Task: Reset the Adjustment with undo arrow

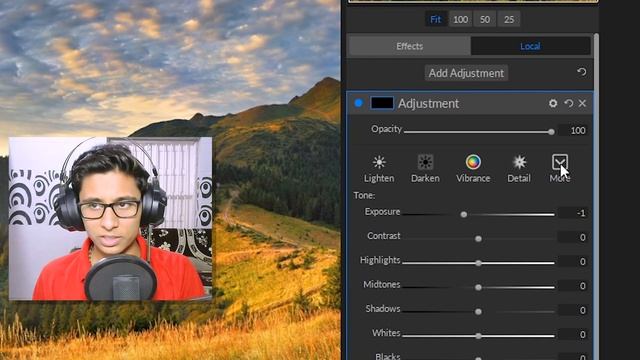Action: pyautogui.click(x=569, y=103)
